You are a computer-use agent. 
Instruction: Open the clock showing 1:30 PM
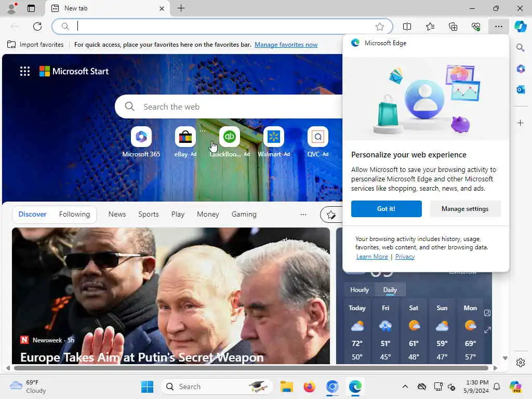[x=476, y=387]
